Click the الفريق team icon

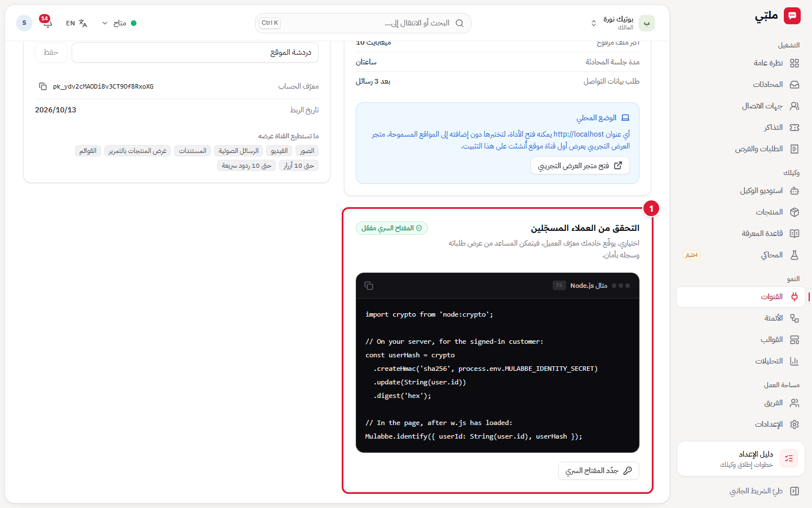click(x=795, y=403)
